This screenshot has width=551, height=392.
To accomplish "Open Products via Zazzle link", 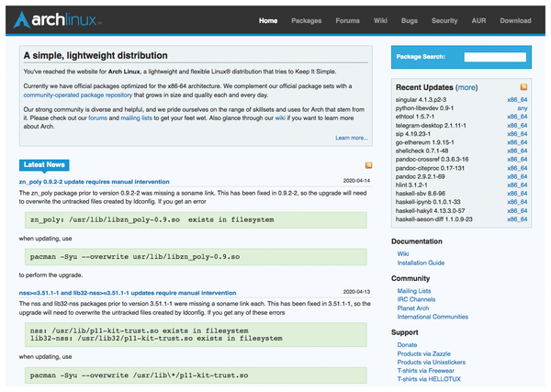I will click(423, 353).
